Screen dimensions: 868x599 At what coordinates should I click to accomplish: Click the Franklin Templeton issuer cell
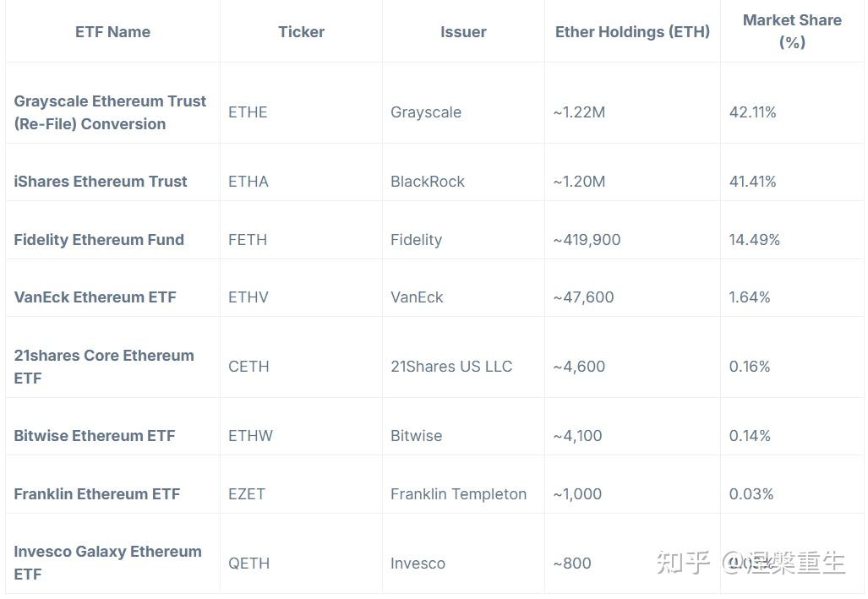point(458,494)
